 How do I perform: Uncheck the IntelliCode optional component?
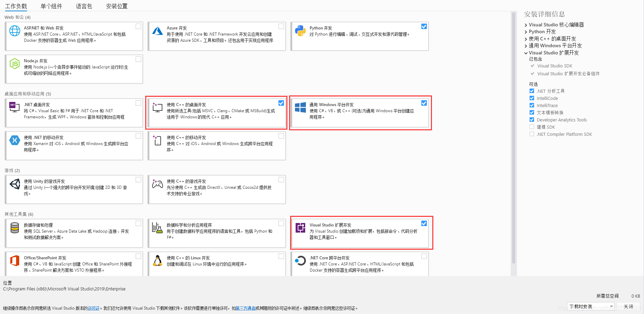[x=532, y=98]
